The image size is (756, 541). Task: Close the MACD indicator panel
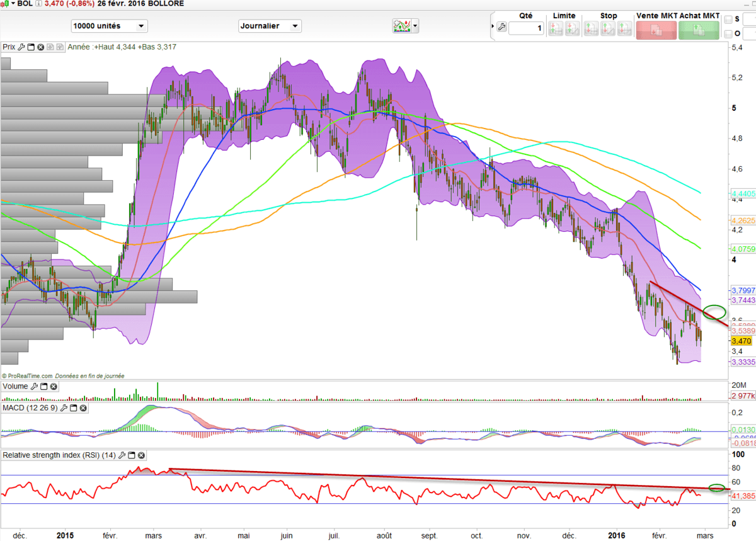pos(83,408)
